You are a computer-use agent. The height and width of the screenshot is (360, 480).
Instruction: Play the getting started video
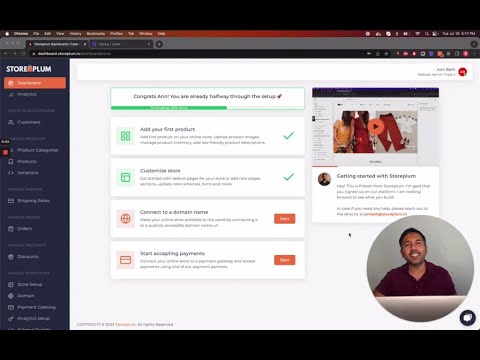pyautogui.click(x=376, y=127)
